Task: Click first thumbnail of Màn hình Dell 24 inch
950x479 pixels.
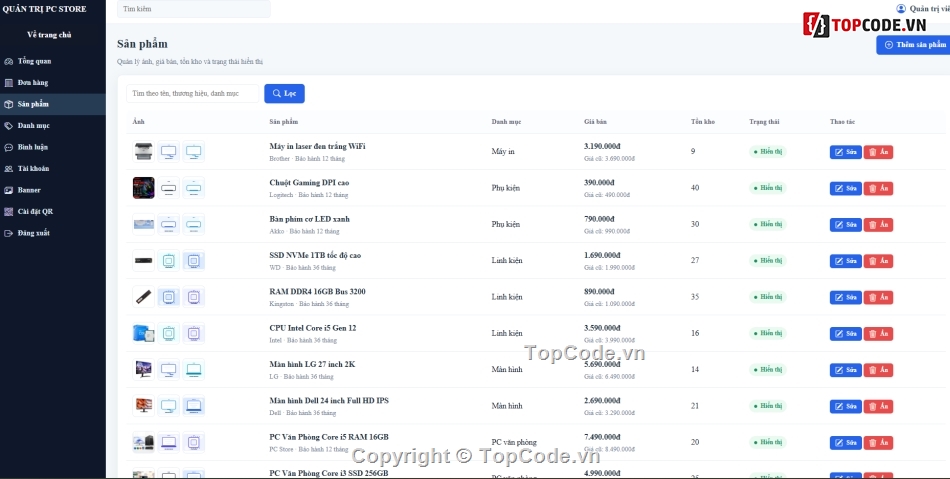Action: click(x=144, y=406)
